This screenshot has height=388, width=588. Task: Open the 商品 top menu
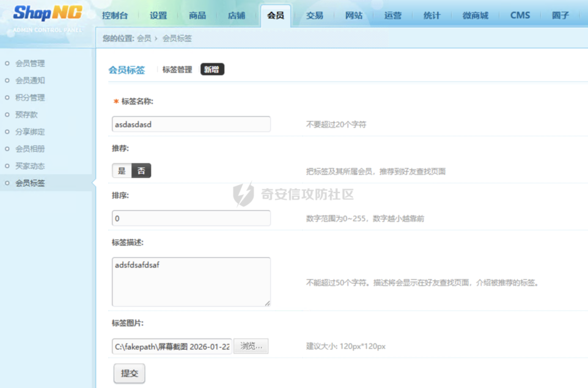pos(197,15)
